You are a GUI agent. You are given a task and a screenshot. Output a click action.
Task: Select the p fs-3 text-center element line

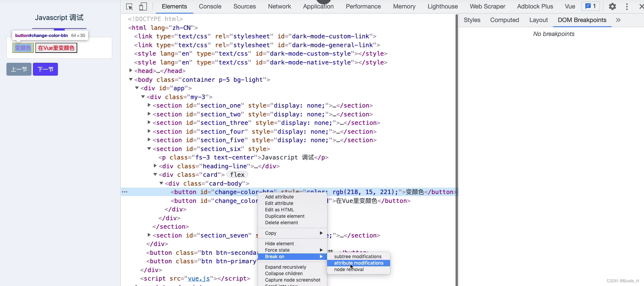pos(243,157)
